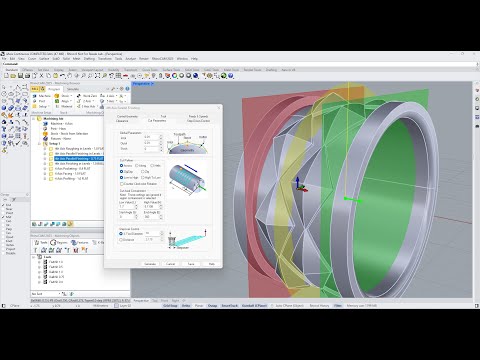The height and width of the screenshot is (360, 480).
Task: Open the Perspective viewport title dropdown
Action: [x=152, y=84]
